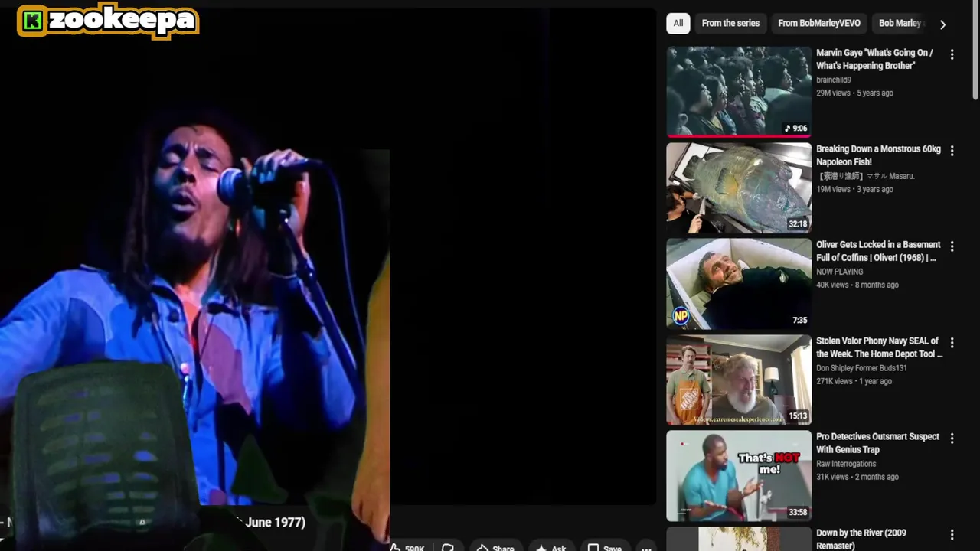Open title Marvin Gaye "What's Going On"

click(874, 59)
